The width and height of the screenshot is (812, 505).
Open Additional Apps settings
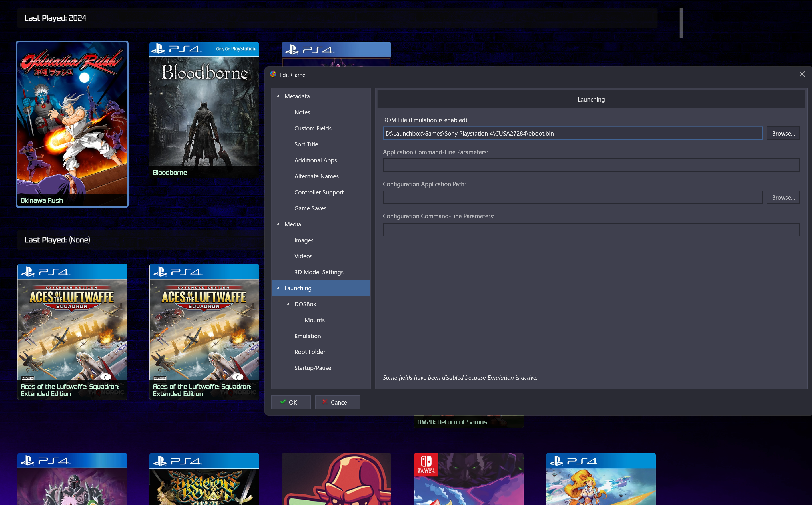click(315, 160)
